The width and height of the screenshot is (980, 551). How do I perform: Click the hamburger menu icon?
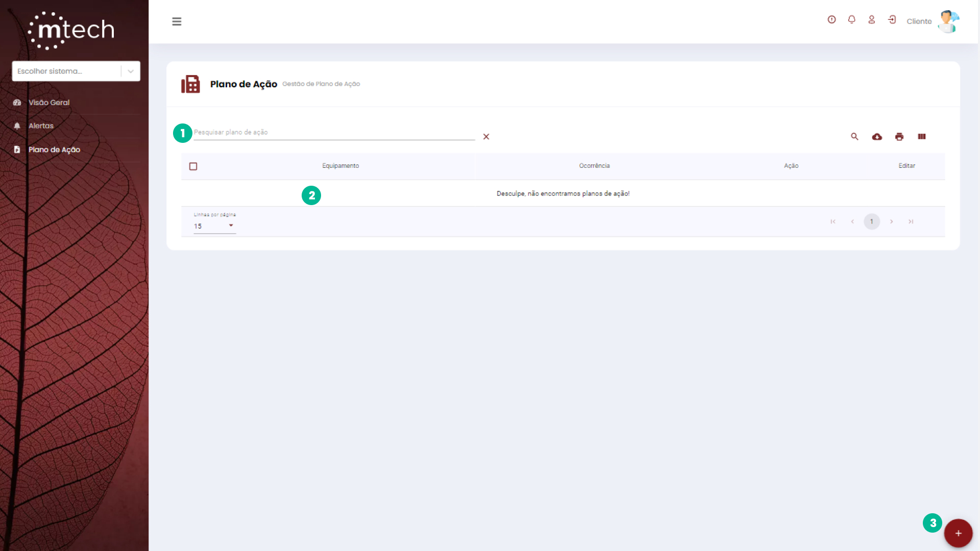coord(177,21)
